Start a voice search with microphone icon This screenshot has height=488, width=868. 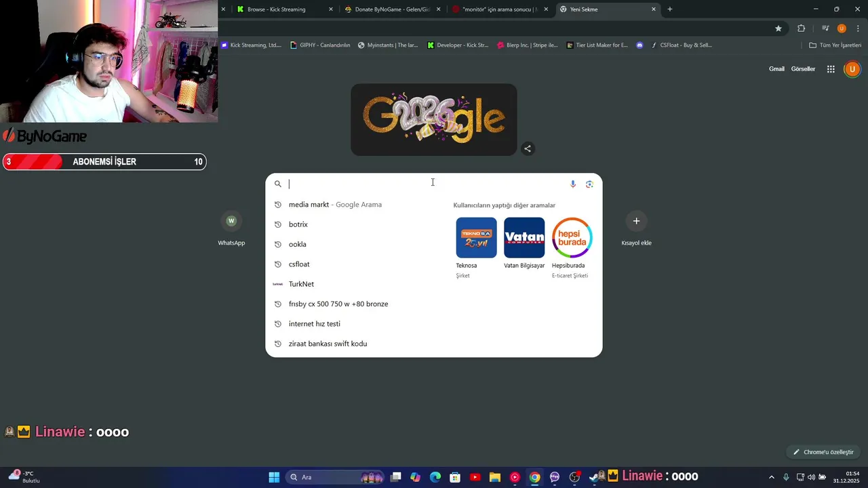point(573,184)
